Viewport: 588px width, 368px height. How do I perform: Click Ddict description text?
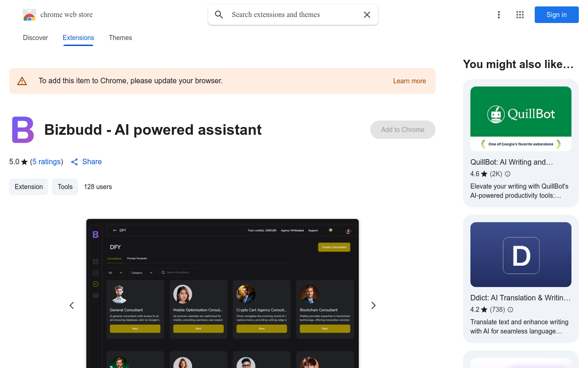pyautogui.click(x=520, y=327)
